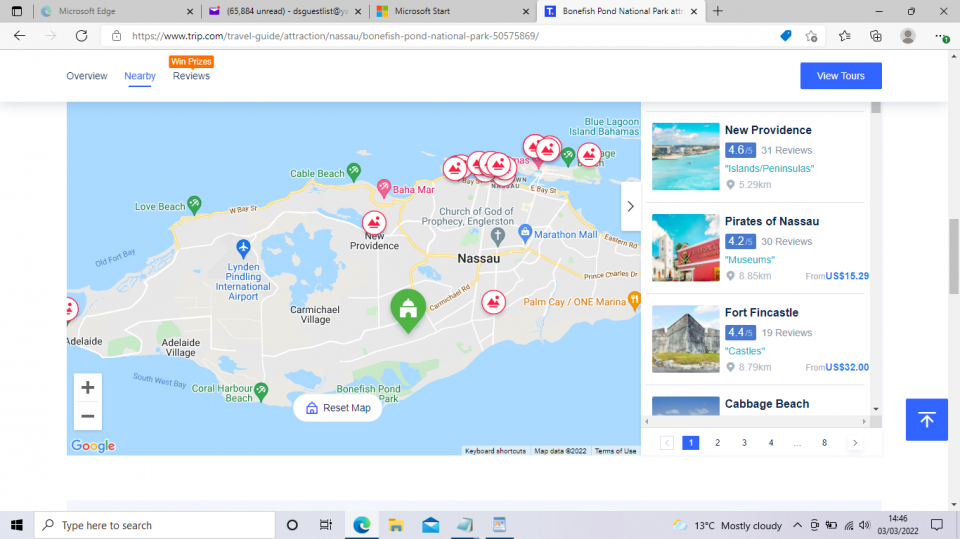
Task: Open the Pirates of Nassau listing title
Action: point(771,221)
